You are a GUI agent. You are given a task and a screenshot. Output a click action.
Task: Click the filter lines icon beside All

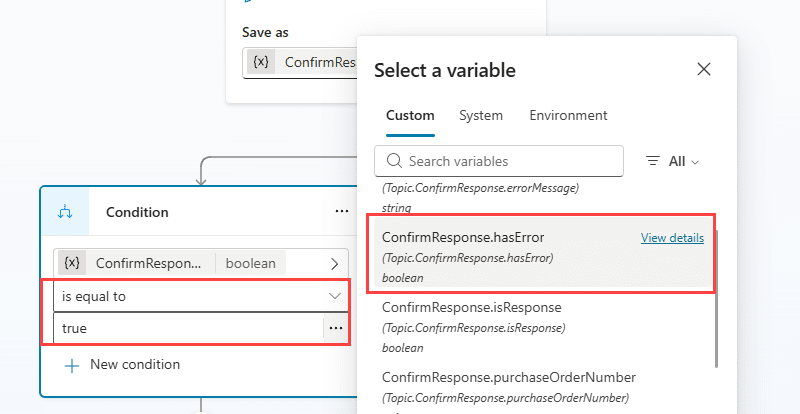pos(653,161)
